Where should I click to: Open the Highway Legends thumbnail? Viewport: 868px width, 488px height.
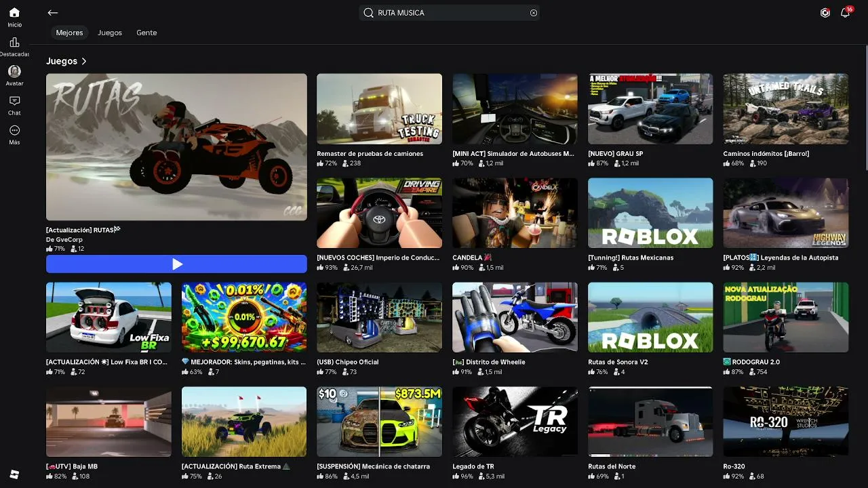point(786,213)
